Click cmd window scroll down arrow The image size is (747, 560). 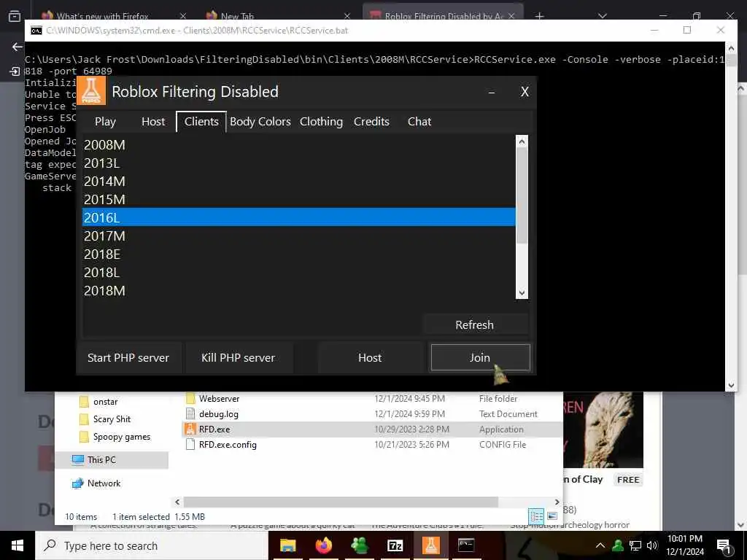point(731,385)
